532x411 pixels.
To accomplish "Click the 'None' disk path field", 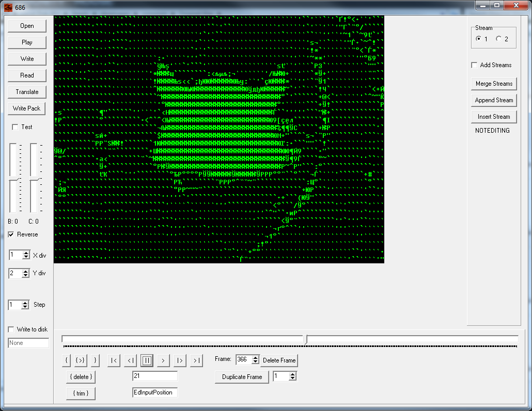I will [28, 343].
